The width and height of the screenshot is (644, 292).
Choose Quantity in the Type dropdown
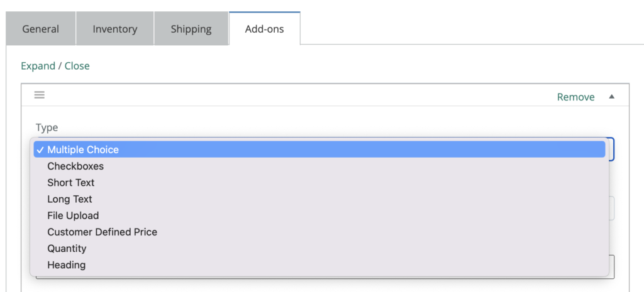pyautogui.click(x=67, y=248)
